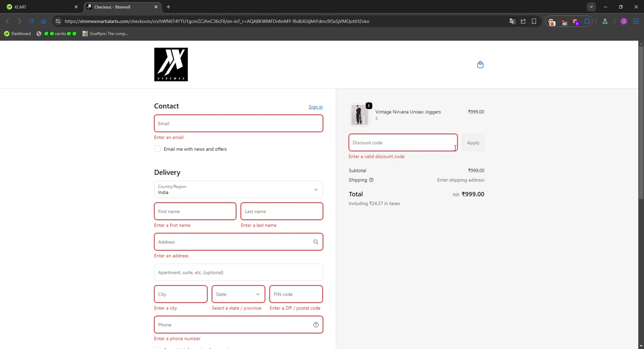Open the Goaffpro bookmark
Screen dimensions: 644x349
(106, 33)
